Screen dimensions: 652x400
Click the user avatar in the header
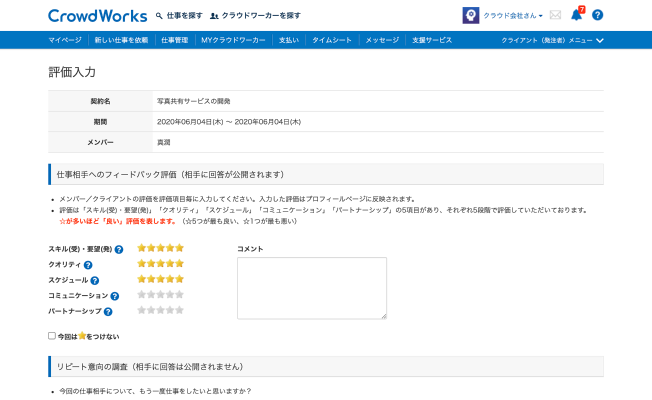470,16
